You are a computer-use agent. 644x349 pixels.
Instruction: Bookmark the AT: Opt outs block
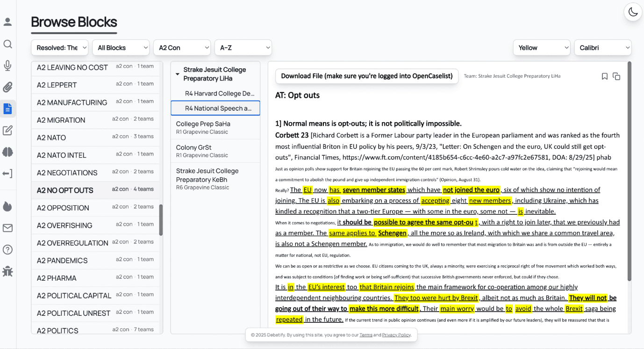pos(604,76)
